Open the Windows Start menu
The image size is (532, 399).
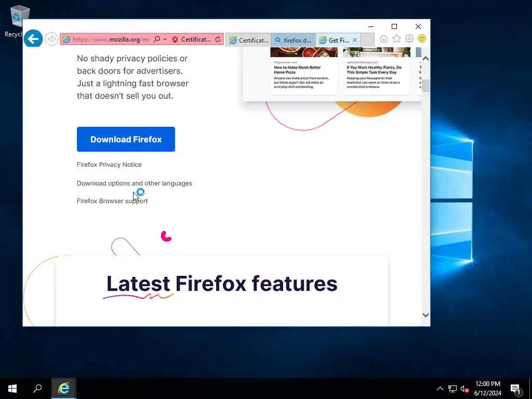(x=12, y=389)
